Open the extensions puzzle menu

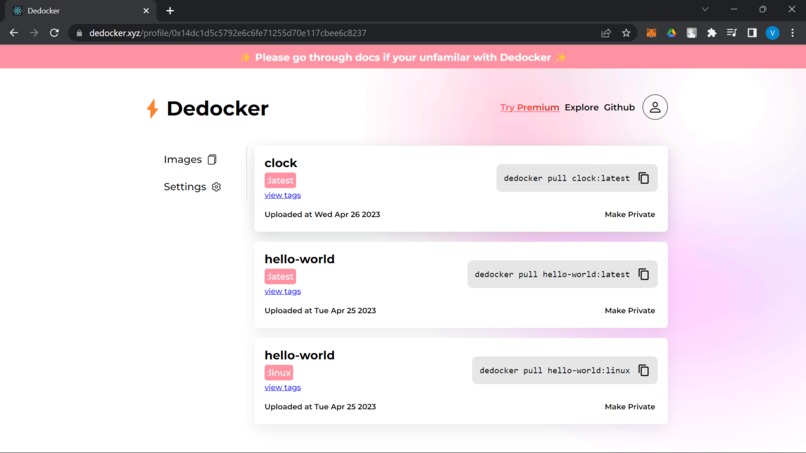coord(711,33)
